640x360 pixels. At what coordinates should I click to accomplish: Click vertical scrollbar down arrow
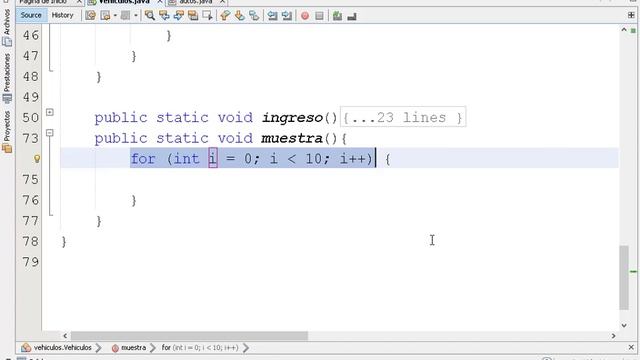(x=624, y=325)
